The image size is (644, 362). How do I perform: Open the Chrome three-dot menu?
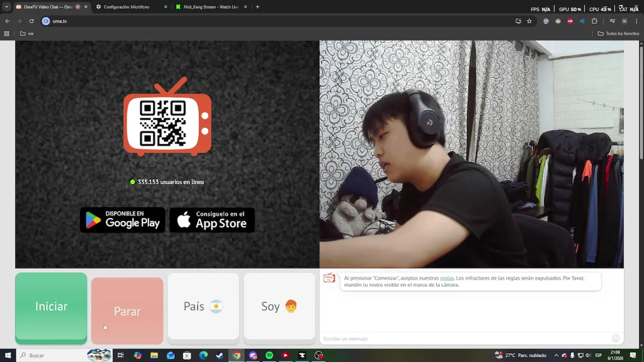pyautogui.click(x=636, y=21)
